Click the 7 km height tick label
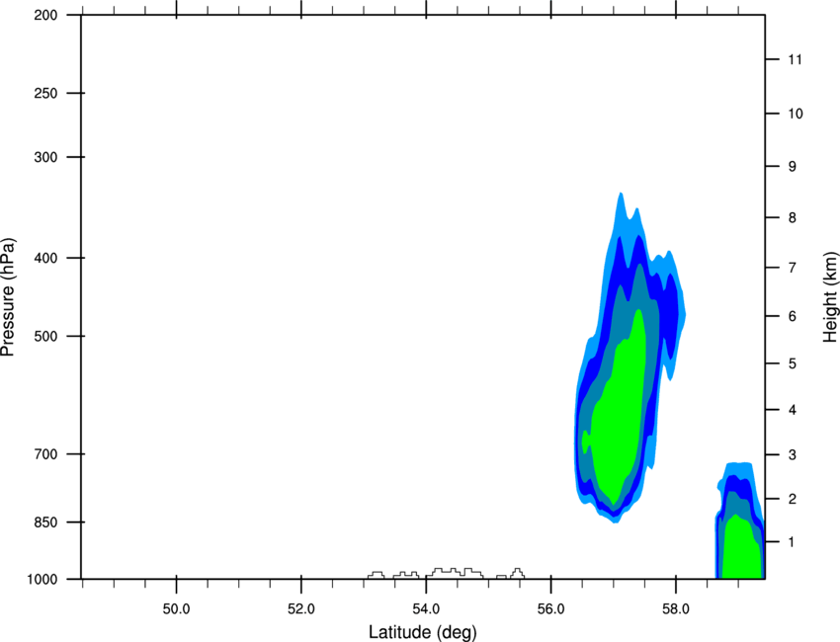 [x=793, y=268]
